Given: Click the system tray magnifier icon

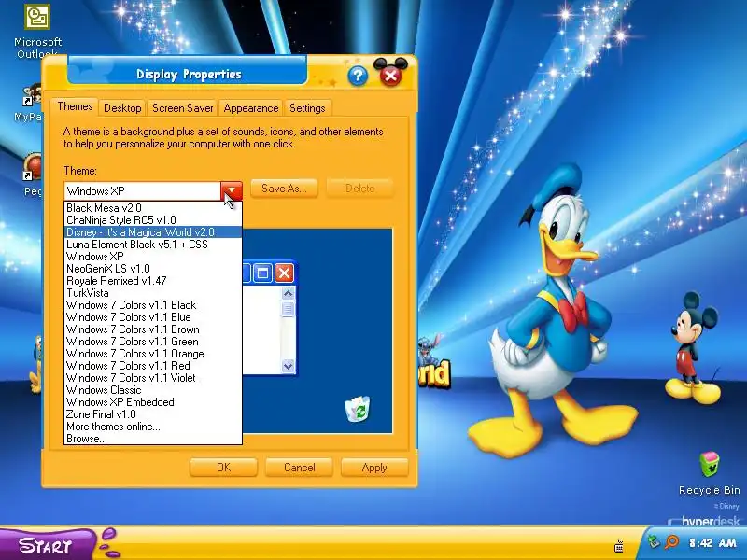Looking at the screenshot, I should (x=672, y=542).
